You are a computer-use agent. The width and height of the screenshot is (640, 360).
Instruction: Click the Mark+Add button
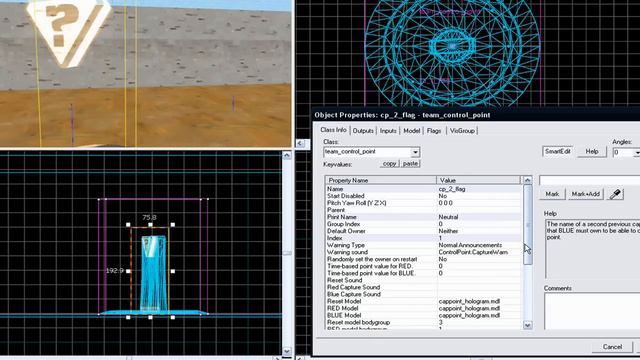tap(586, 194)
